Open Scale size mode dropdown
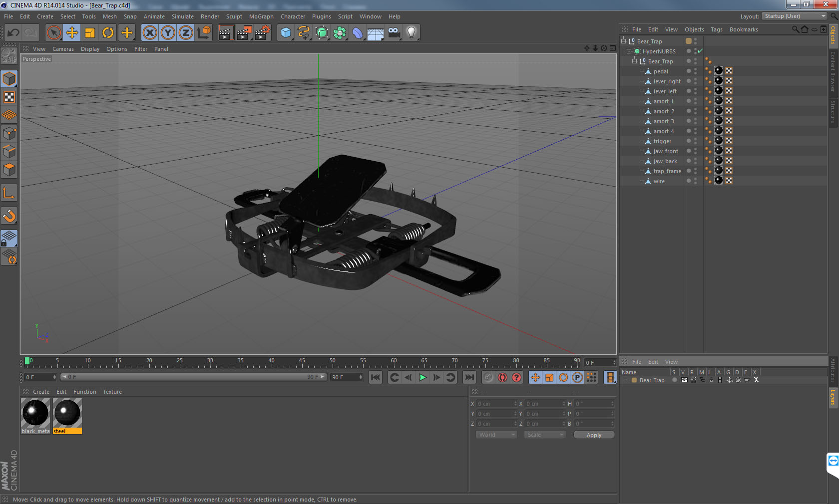This screenshot has height=504, width=839. point(544,435)
